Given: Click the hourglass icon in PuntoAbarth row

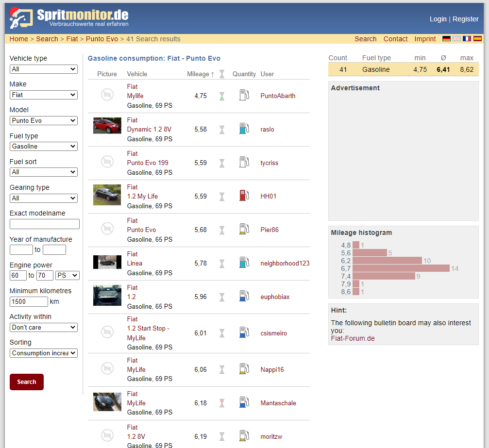Looking at the screenshot, I should [x=222, y=96].
